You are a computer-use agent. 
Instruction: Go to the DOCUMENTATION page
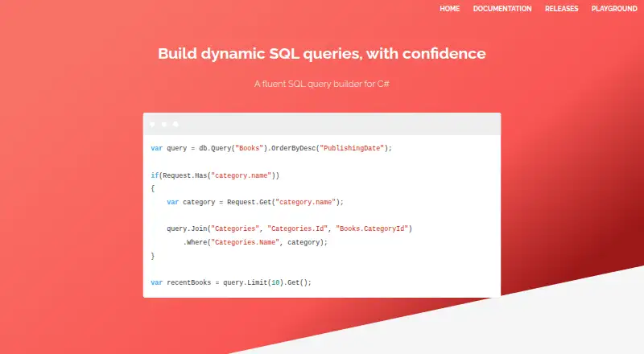click(502, 9)
